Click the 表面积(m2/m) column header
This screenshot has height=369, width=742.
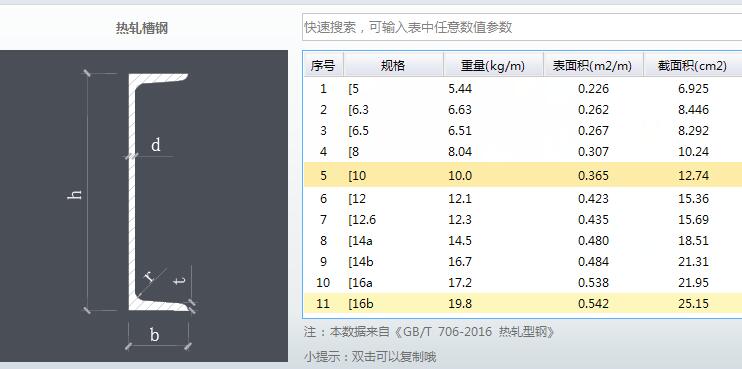[x=593, y=65]
